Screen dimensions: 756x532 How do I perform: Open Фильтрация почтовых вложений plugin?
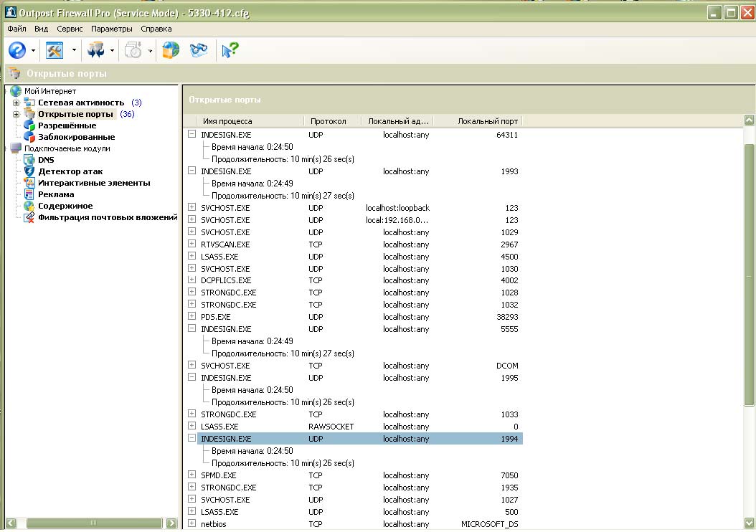[108, 217]
